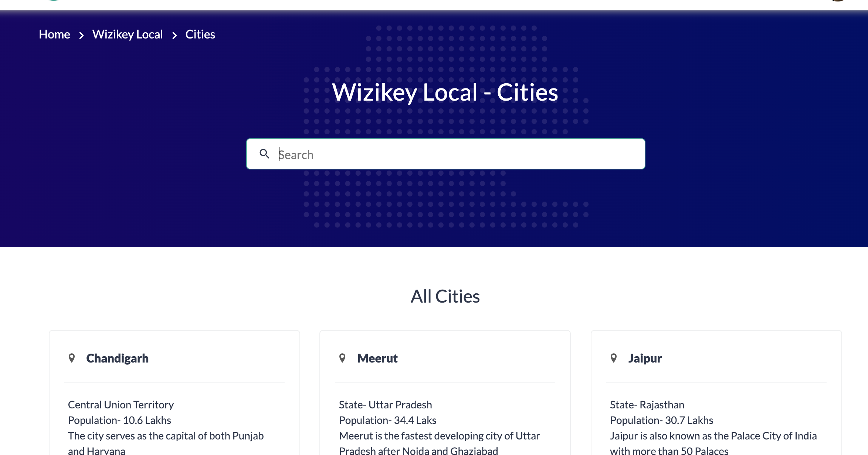Open the Chandigarh city card title
The height and width of the screenshot is (455, 868).
[117, 358]
